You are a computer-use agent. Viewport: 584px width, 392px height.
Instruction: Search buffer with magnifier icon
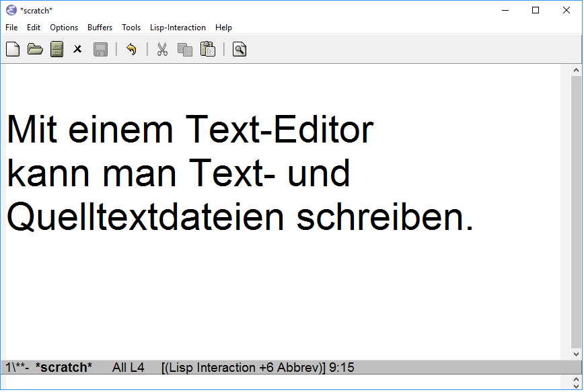coord(240,49)
